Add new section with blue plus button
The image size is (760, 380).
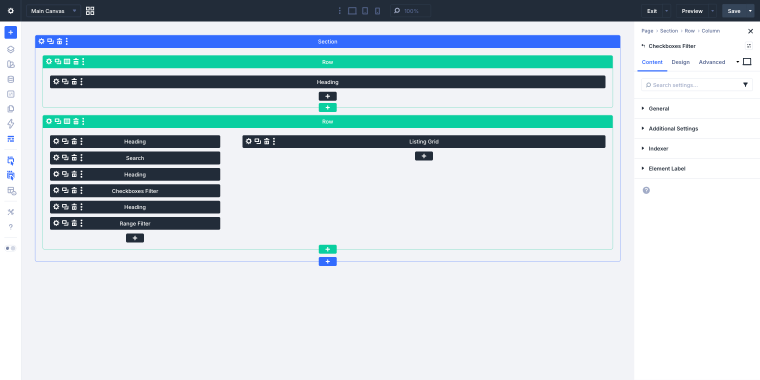[328, 262]
